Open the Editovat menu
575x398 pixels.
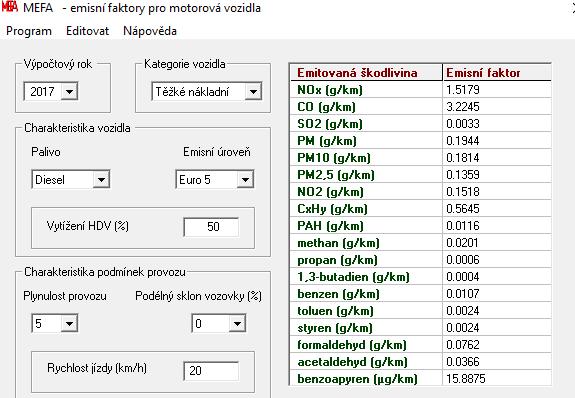click(87, 31)
